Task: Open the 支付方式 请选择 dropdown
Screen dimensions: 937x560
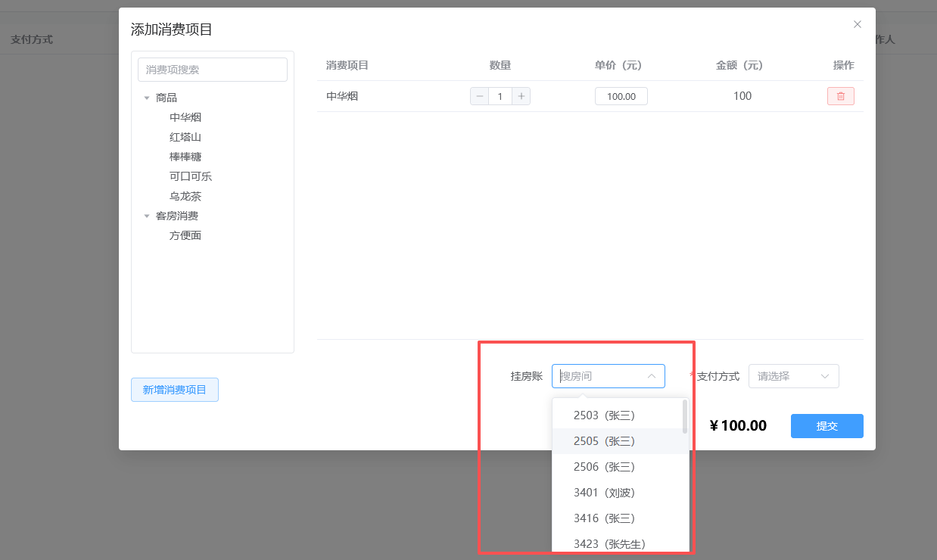Action: [x=794, y=376]
